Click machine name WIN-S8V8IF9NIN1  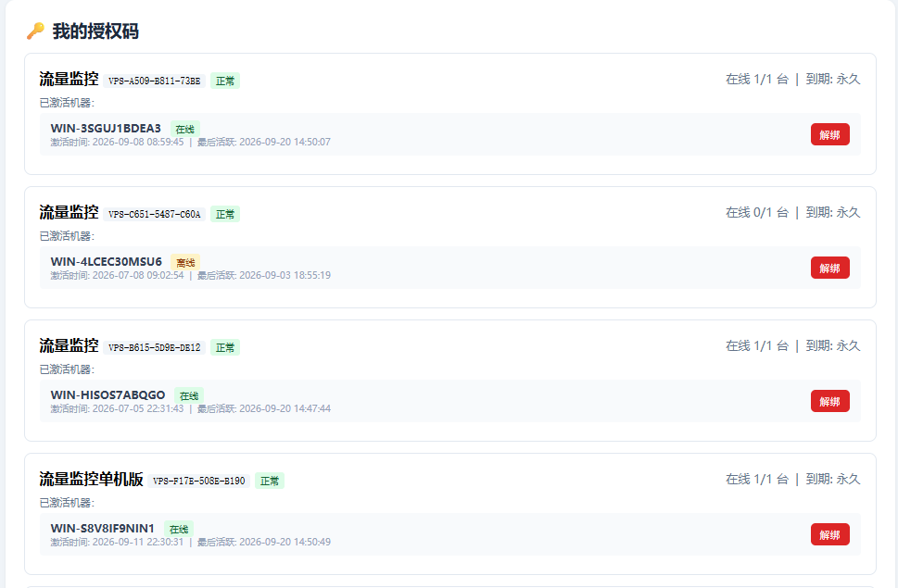tap(103, 528)
